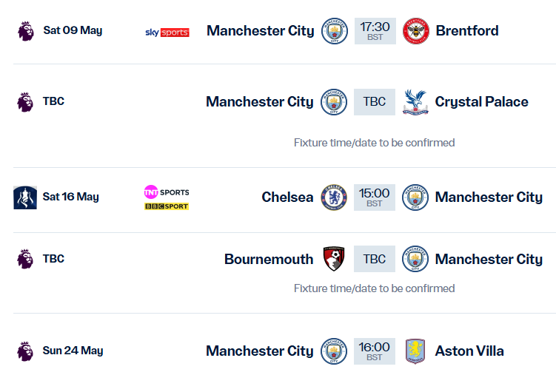The height and width of the screenshot is (392, 556).
Task: Click the Crystal Palace club crest
Action: coord(415,102)
